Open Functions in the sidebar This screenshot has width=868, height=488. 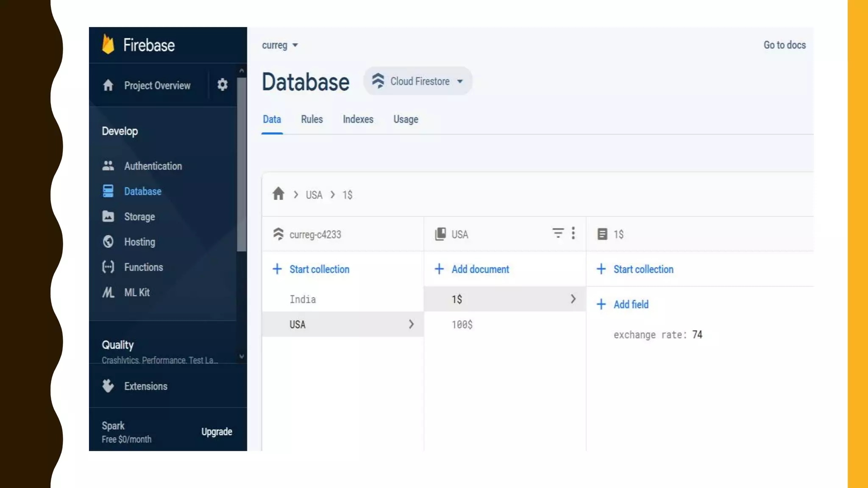click(143, 267)
